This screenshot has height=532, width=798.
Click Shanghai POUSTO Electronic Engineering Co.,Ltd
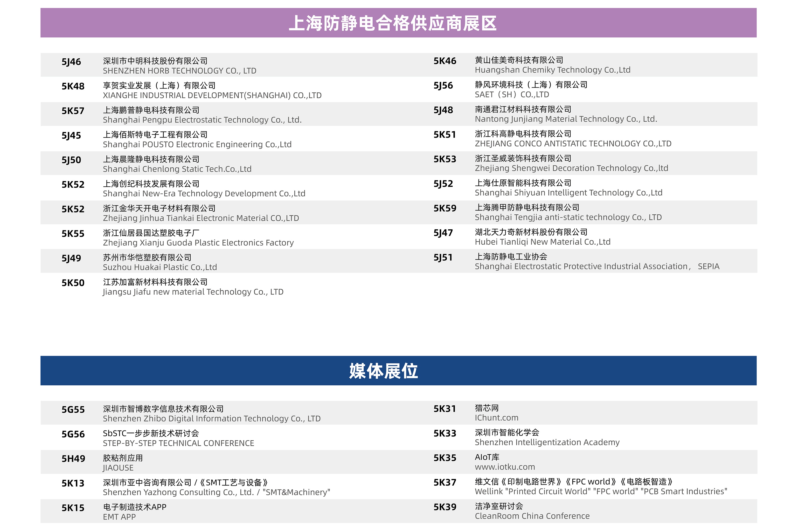tap(197, 144)
